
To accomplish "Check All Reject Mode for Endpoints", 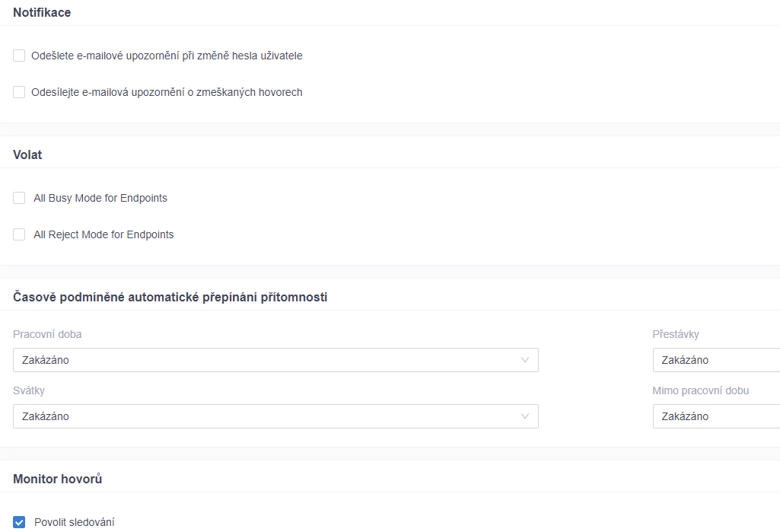I will click(x=19, y=234).
